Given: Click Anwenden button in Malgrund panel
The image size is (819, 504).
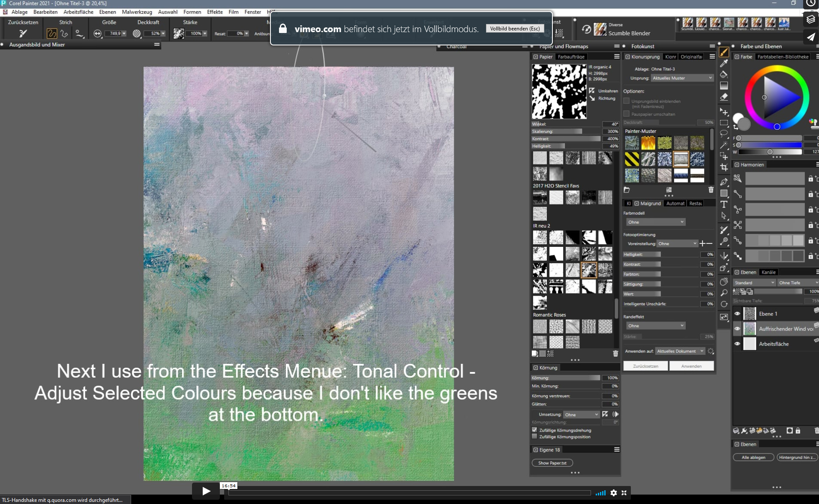Looking at the screenshot, I should click(691, 366).
